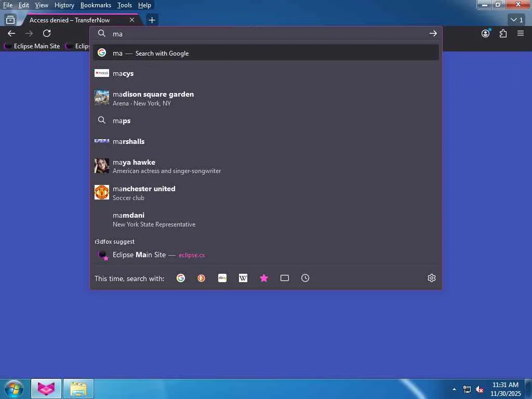This screenshot has height=399, width=532.
Task: Search with Google one-off icon
Action: 181,278
